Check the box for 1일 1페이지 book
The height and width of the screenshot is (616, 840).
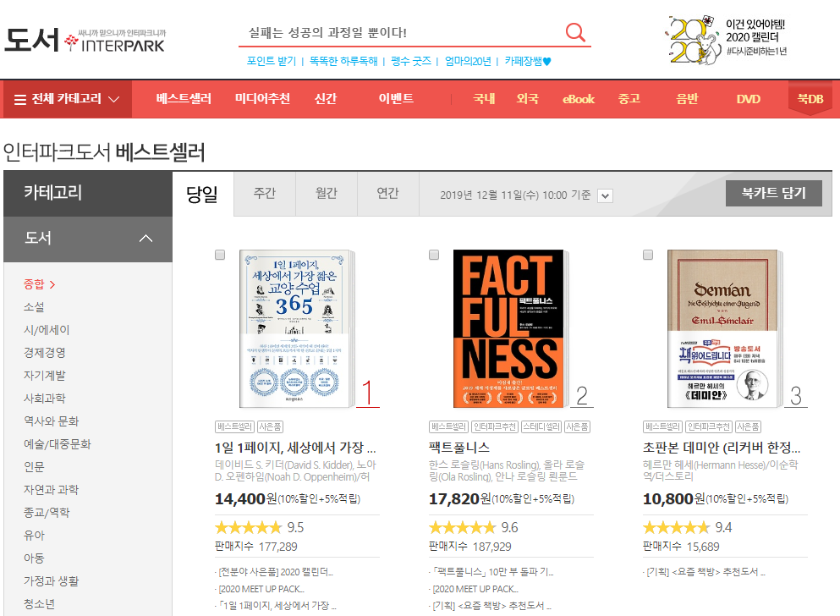coord(220,255)
